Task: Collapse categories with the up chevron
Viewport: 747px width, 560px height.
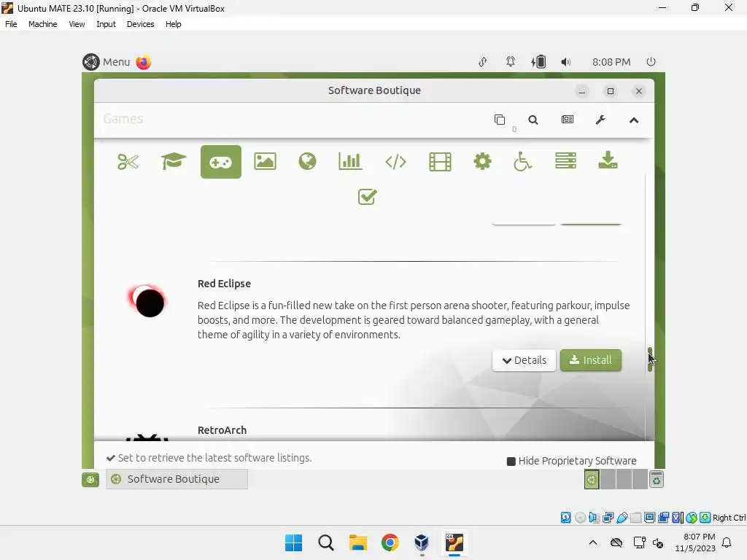Action: [x=634, y=120]
